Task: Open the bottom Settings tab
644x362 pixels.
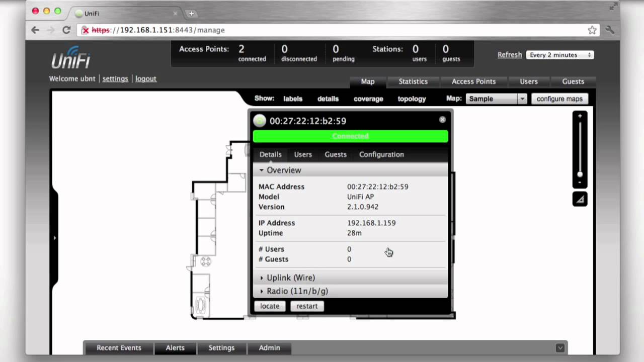Action: (x=221, y=347)
